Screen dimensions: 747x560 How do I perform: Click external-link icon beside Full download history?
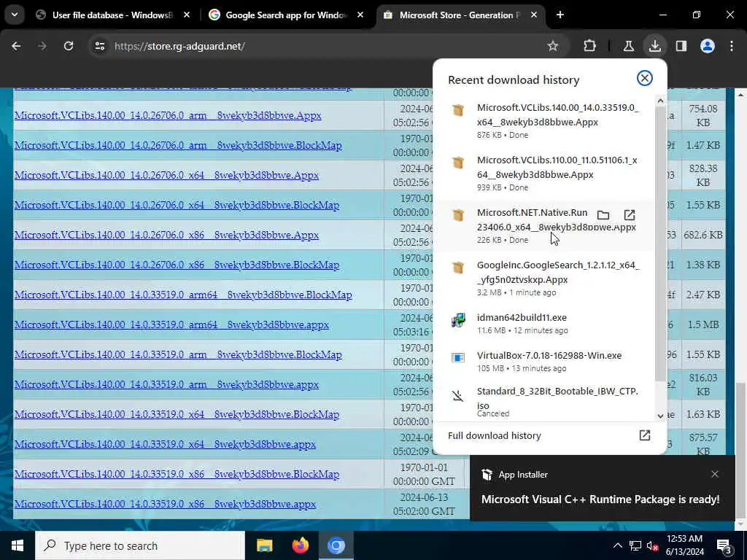click(x=645, y=435)
